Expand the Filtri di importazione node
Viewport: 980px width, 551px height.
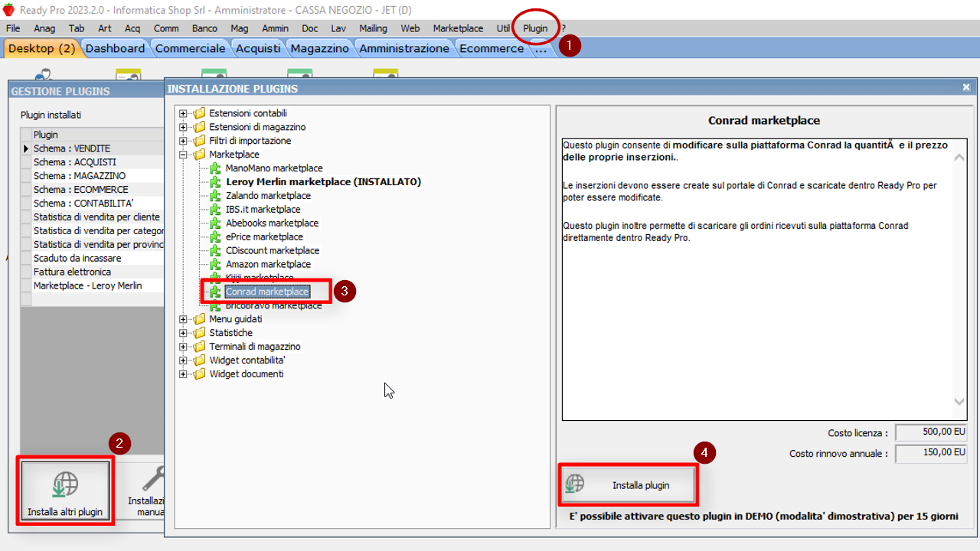pos(184,141)
